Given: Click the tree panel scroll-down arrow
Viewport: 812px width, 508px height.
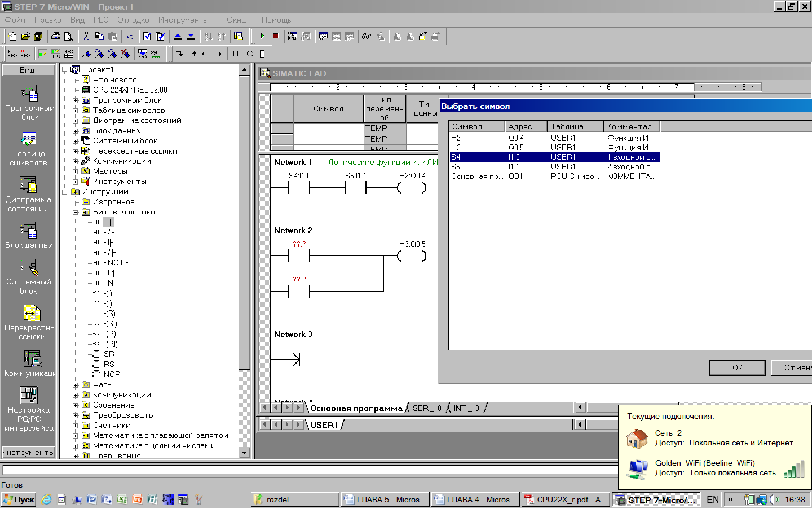Looking at the screenshot, I should [x=245, y=453].
